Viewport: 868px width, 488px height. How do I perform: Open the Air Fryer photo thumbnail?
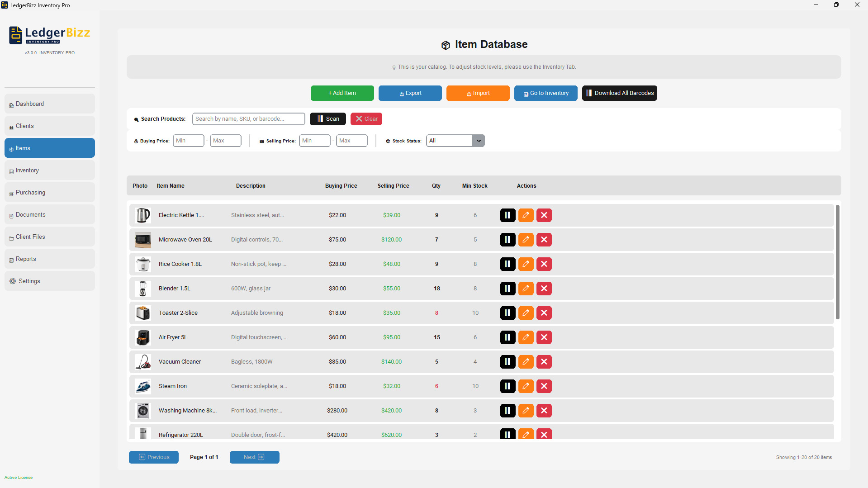pyautogui.click(x=143, y=337)
